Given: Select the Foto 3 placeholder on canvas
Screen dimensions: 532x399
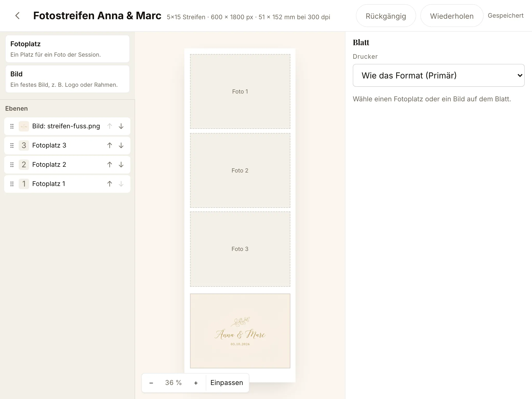Looking at the screenshot, I should click(240, 249).
